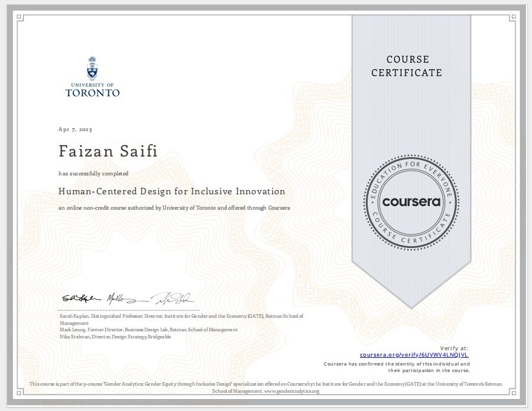
Task: Open the coursera.org/verify/6UVWV4LNQJVL link
Action: pyautogui.click(x=414, y=355)
